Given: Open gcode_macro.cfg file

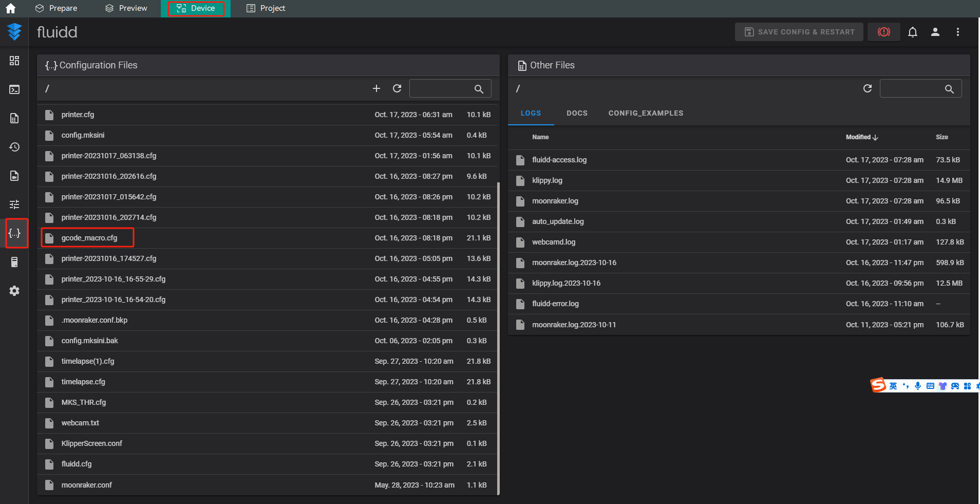Looking at the screenshot, I should click(267, 238).
